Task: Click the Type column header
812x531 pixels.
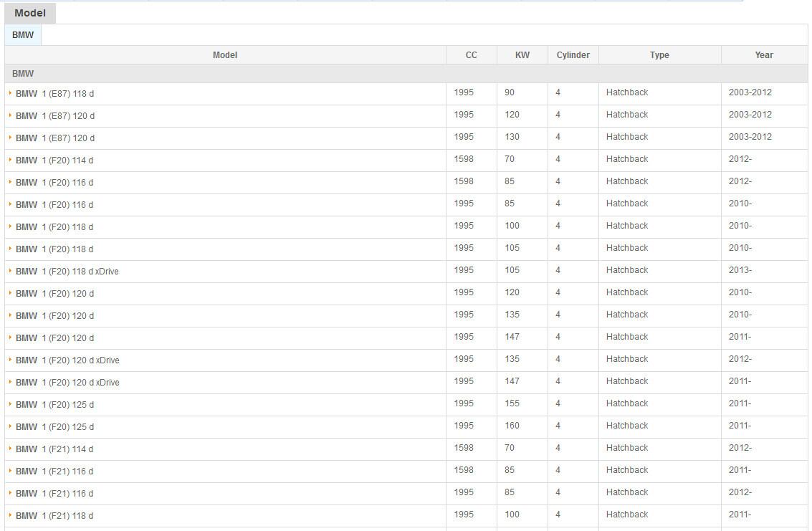Action: [x=659, y=55]
